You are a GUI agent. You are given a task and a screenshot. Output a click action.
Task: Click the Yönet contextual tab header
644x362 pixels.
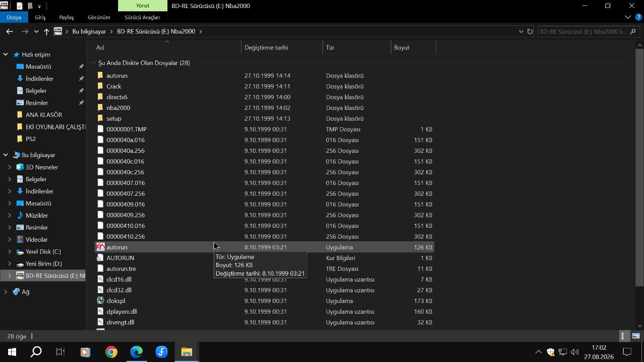click(142, 6)
